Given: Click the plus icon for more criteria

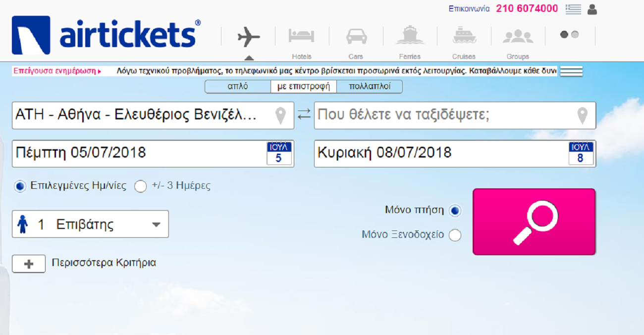Looking at the screenshot, I should tap(29, 264).
